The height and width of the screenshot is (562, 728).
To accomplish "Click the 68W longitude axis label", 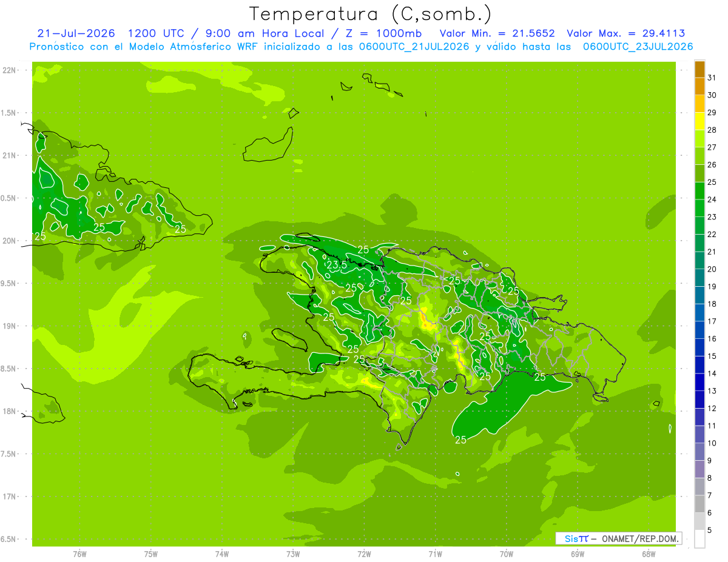I will pos(649,554).
